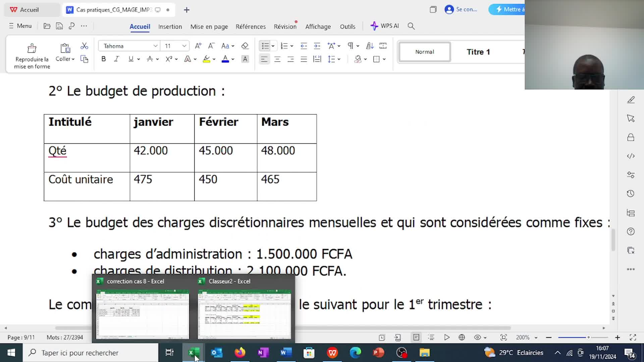644x362 pixels.
Task: Click the Increase indent icon
Action: [317, 46]
